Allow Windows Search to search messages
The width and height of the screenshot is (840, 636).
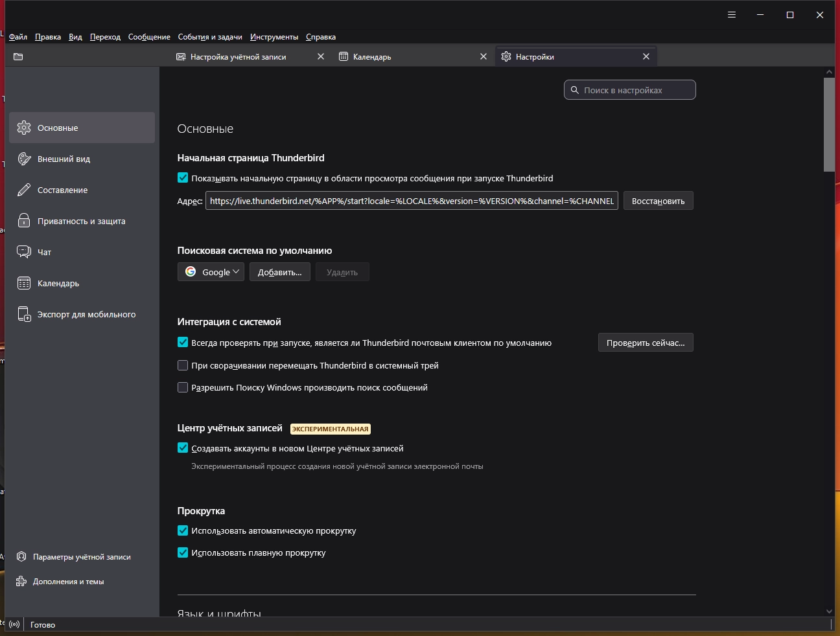(183, 387)
